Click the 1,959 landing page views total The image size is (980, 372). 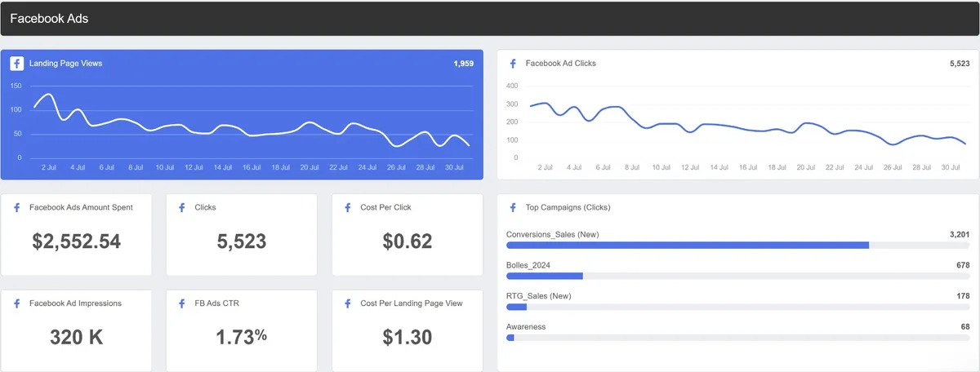pos(463,63)
